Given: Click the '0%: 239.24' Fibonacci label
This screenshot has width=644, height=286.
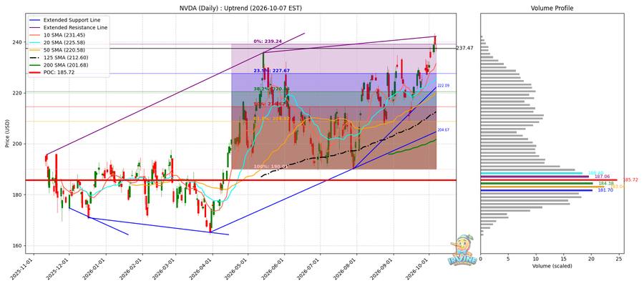Looking at the screenshot, I should click(x=268, y=41).
